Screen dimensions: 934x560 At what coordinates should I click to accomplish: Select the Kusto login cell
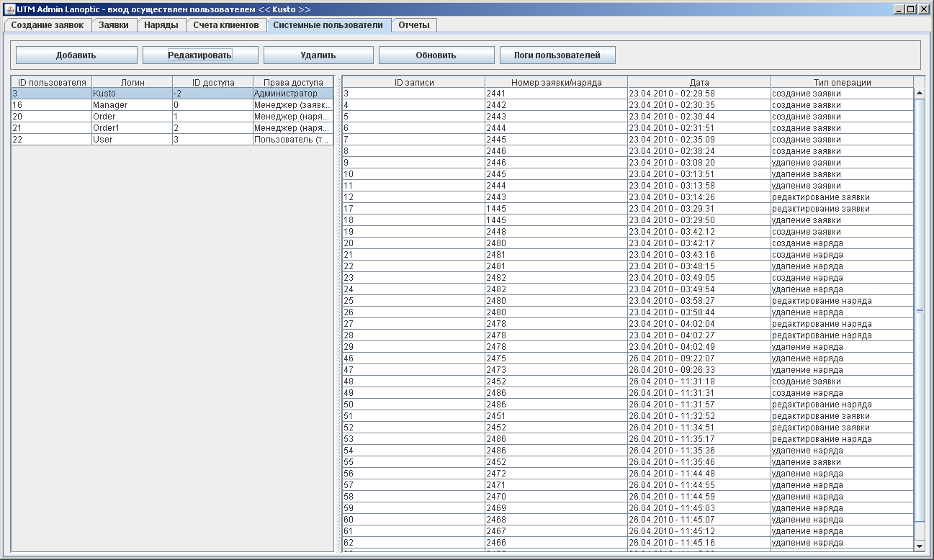[x=133, y=94]
